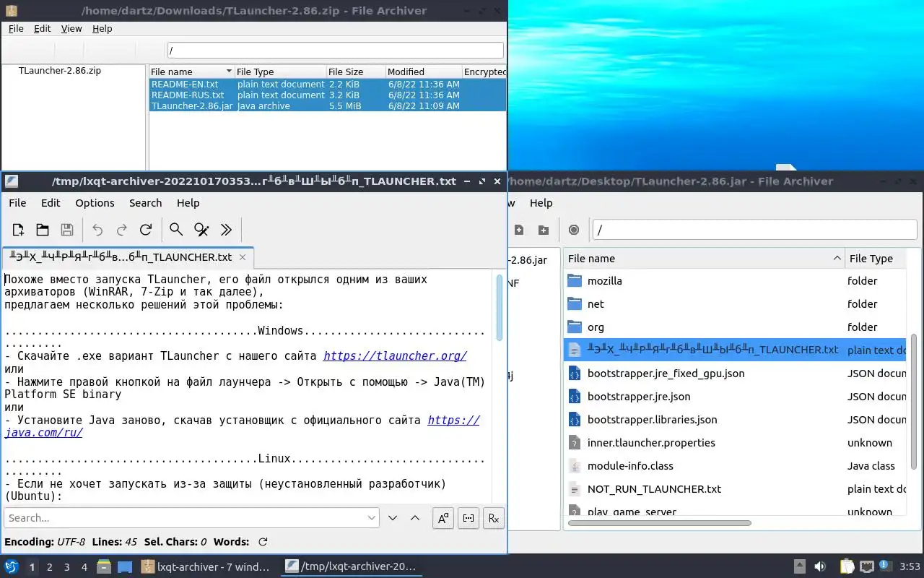Image resolution: width=924 pixels, height=578 pixels.
Task: Toggle Whole Word search option
Action: click(x=468, y=518)
